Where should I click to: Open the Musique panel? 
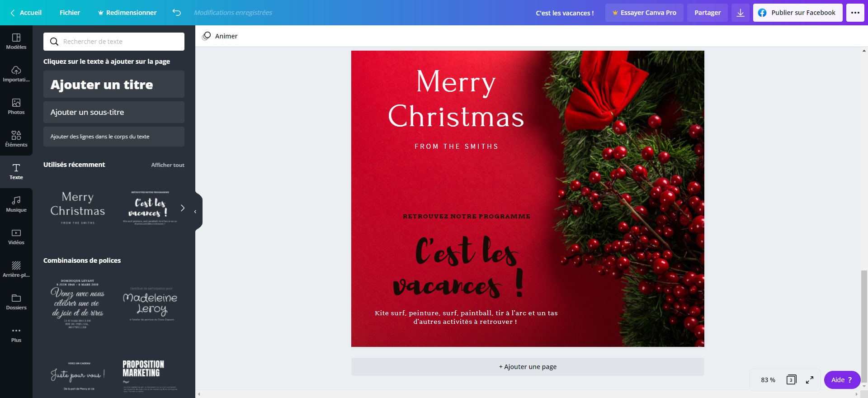pyautogui.click(x=16, y=204)
